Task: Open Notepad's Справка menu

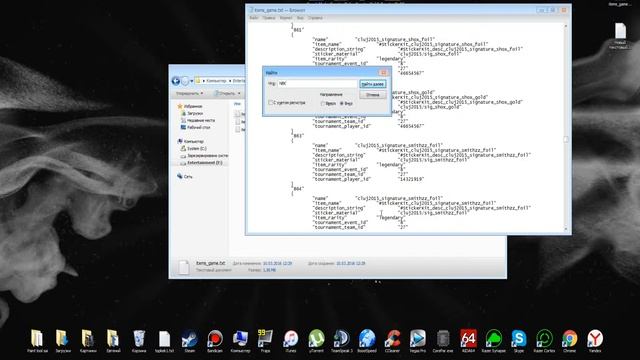Action: (x=315, y=18)
